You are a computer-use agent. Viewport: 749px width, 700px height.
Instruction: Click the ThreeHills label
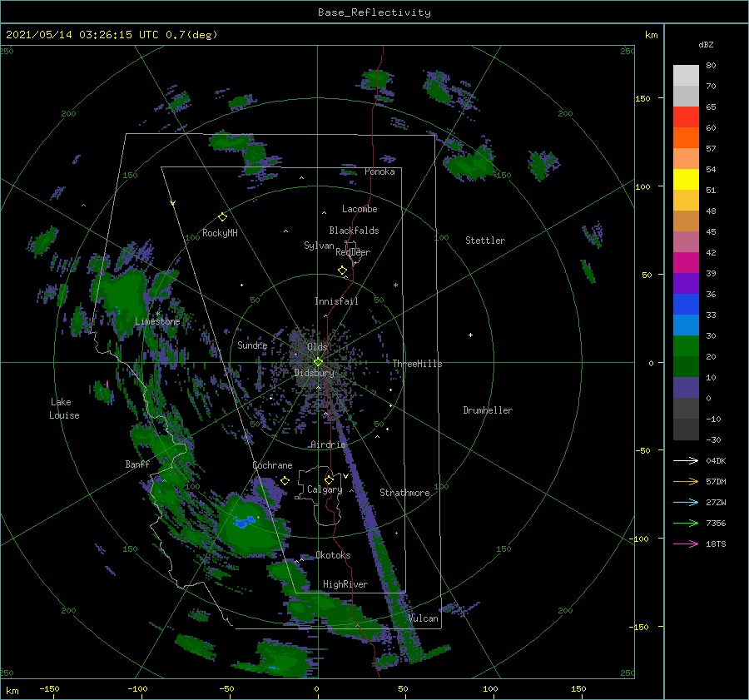[x=417, y=364]
